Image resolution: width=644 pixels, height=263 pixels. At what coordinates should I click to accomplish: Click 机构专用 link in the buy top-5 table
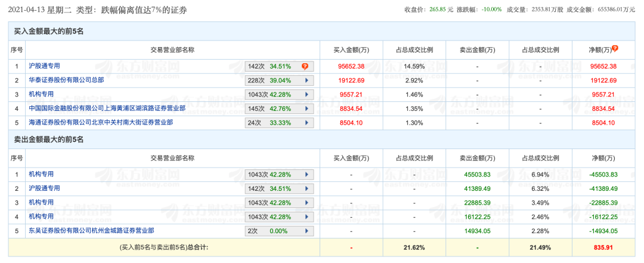tap(41, 94)
